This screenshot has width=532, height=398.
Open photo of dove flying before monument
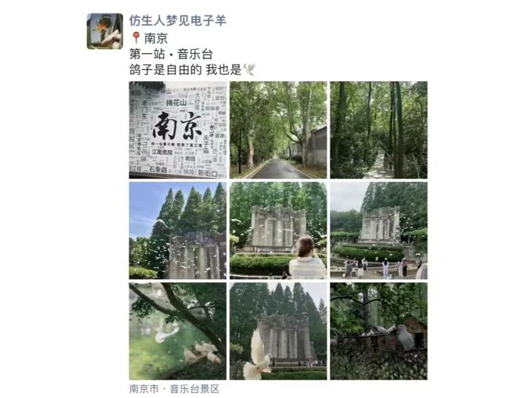(x=278, y=331)
